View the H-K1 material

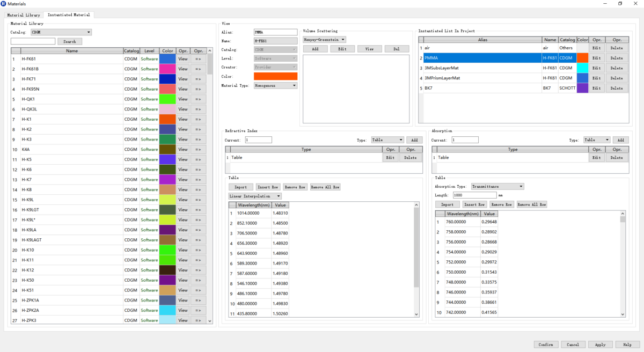183,119
